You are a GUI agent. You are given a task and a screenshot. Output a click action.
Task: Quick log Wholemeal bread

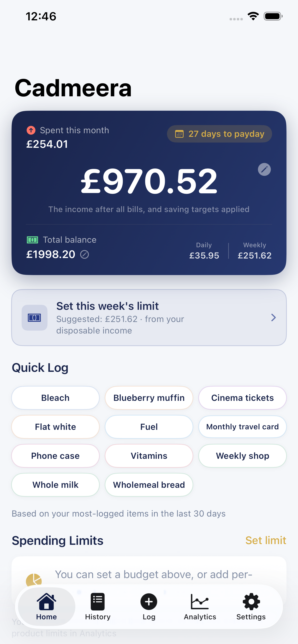pyautogui.click(x=149, y=485)
